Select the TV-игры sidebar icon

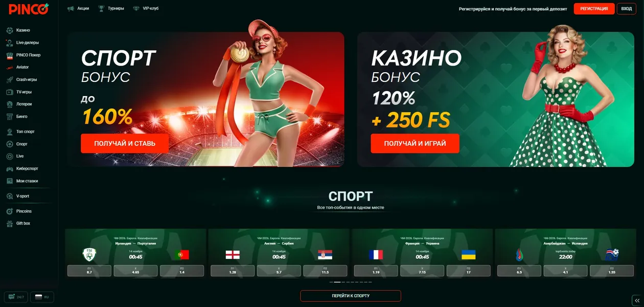(10, 92)
